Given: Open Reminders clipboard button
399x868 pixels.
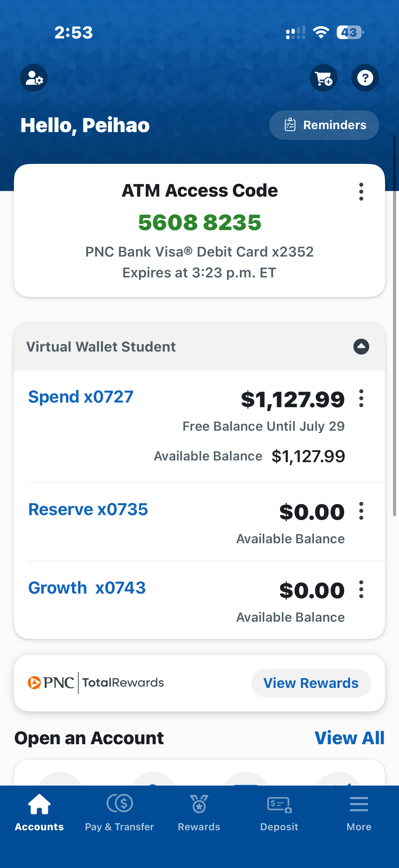Looking at the screenshot, I should pos(324,125).
